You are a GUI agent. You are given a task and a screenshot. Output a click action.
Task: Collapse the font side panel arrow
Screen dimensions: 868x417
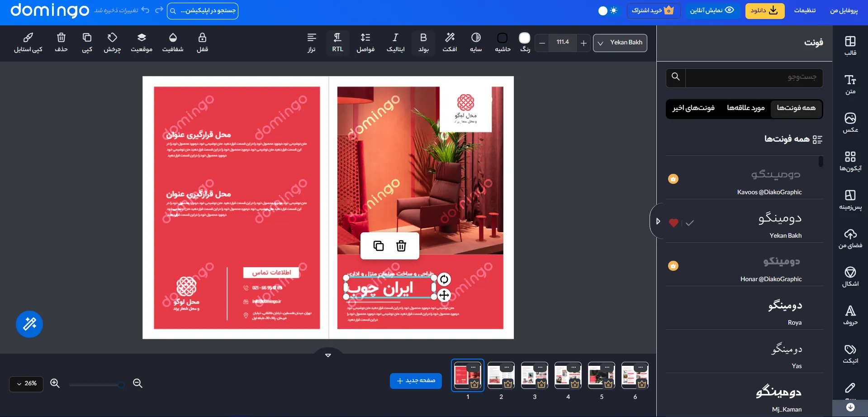(x=658, y=221)
